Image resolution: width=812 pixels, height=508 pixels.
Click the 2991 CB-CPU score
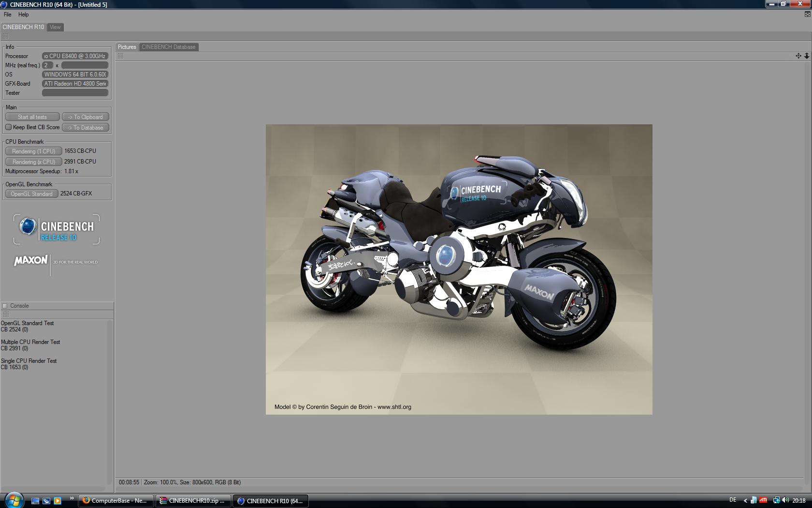coord(80,162)
